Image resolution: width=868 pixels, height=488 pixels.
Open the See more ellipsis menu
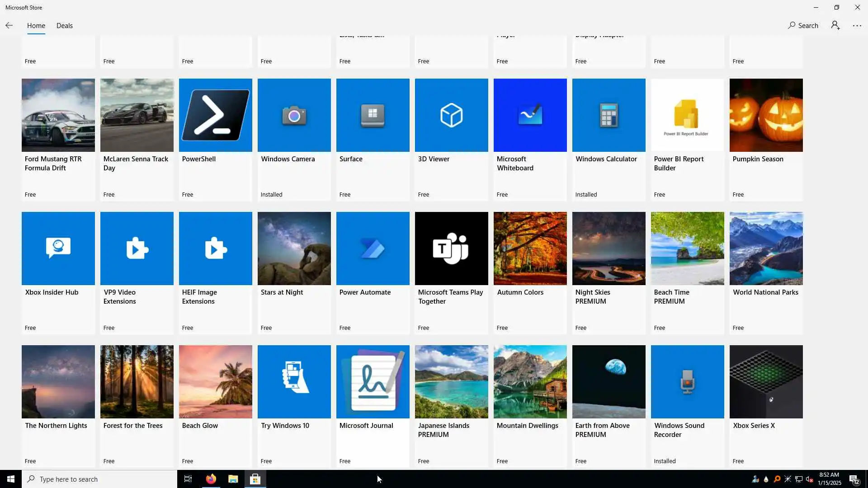coord(857,25)
